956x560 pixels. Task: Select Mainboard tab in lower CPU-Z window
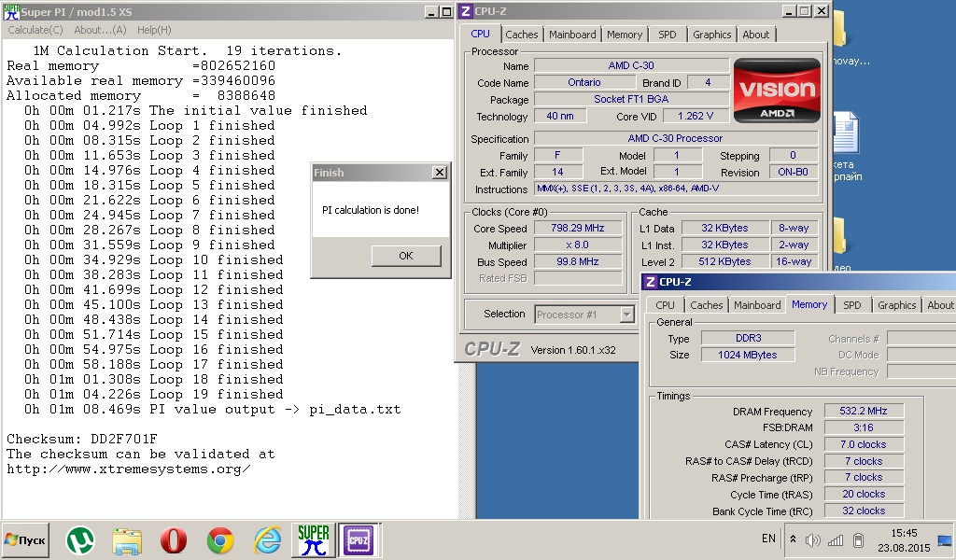pos(757,304)
